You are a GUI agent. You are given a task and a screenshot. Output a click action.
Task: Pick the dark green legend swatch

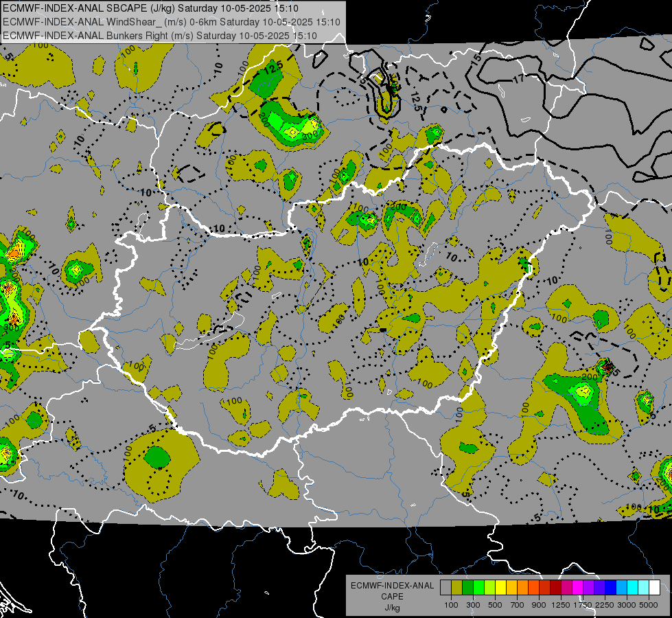pos(467,588)
